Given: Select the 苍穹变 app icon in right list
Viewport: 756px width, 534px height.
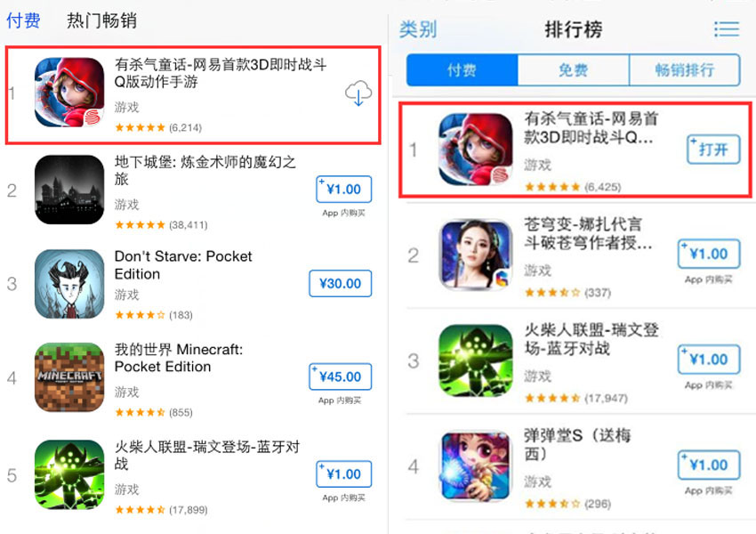Looking at the screenshot, I should pos(476,255).
